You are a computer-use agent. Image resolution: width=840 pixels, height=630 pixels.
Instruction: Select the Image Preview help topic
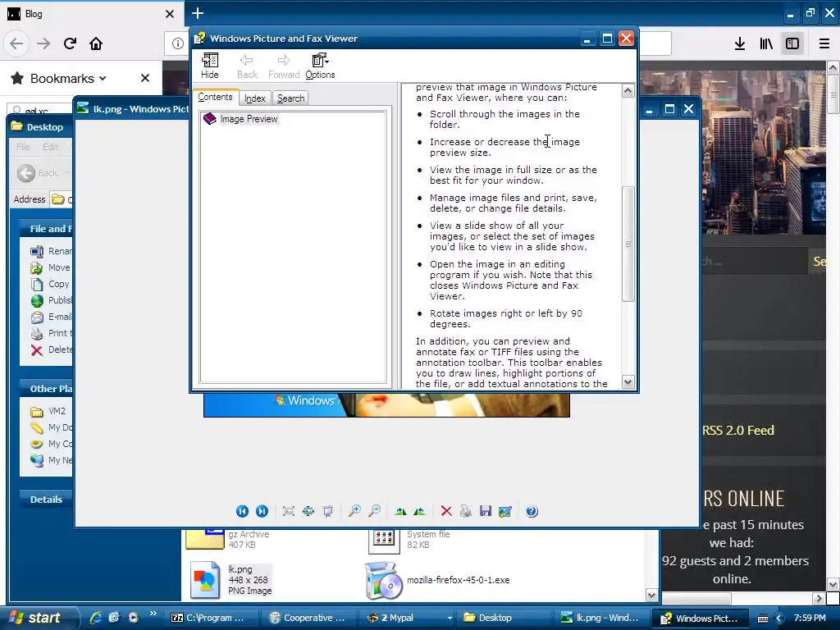tap(249, 119)
